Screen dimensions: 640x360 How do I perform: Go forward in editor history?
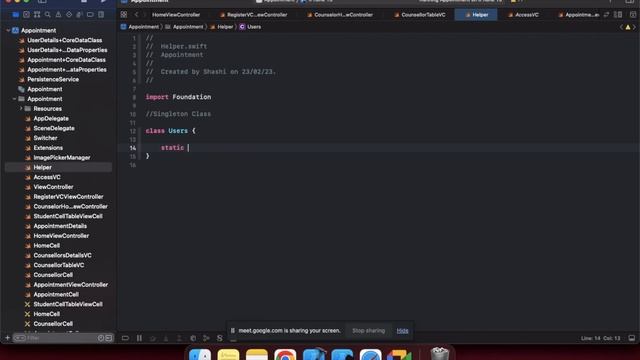[x=144, y=15]
